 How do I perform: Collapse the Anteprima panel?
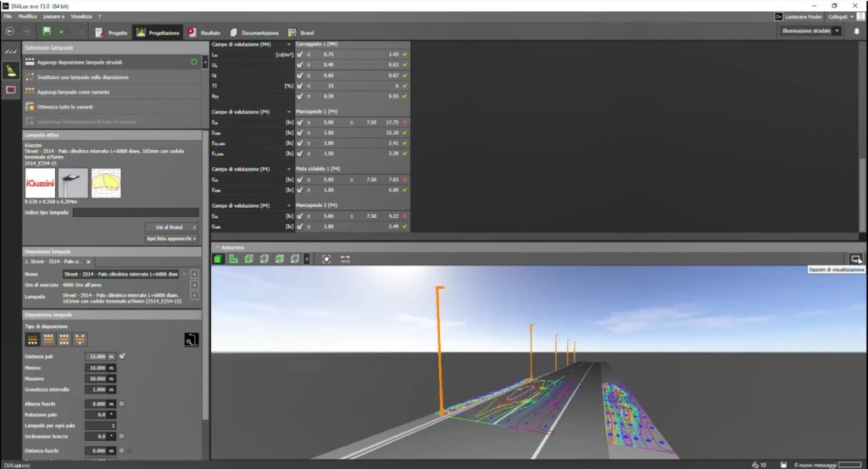tap(215, 247)
